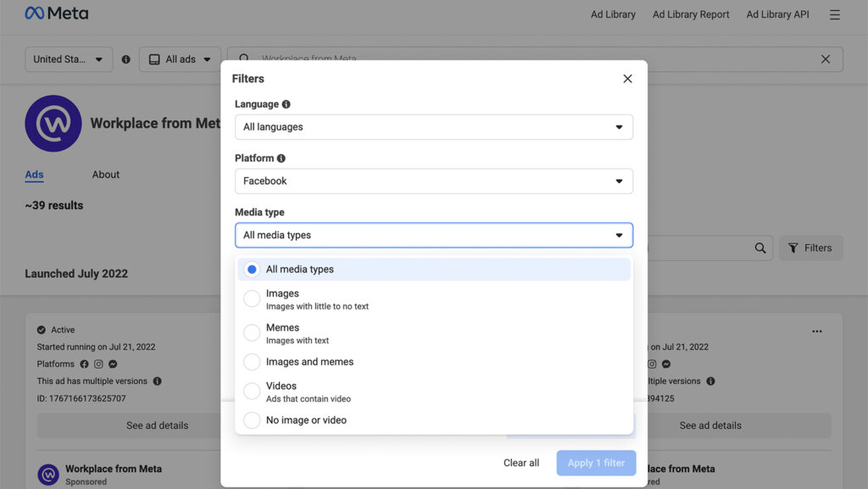Open the 'United Sta...' country selector
Viewport: 868px width, 489px height.
(68, 58)
